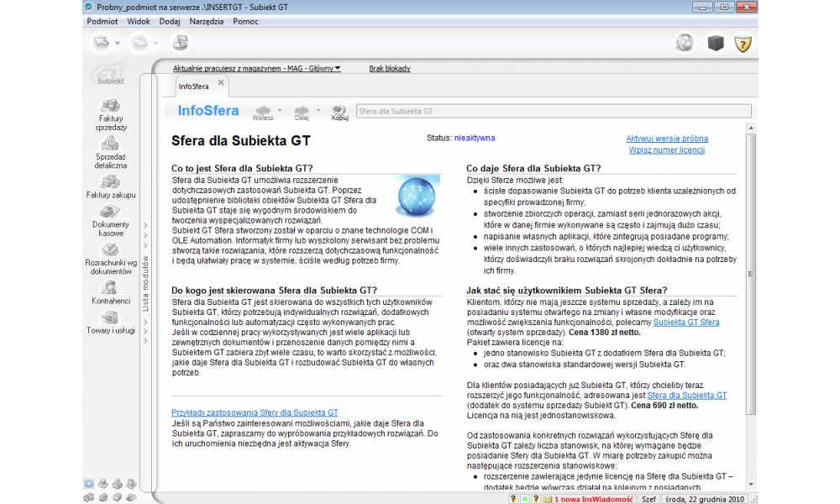Open the Kontrahenci module
Screen dimensions: 840x504
coord(111,292)
